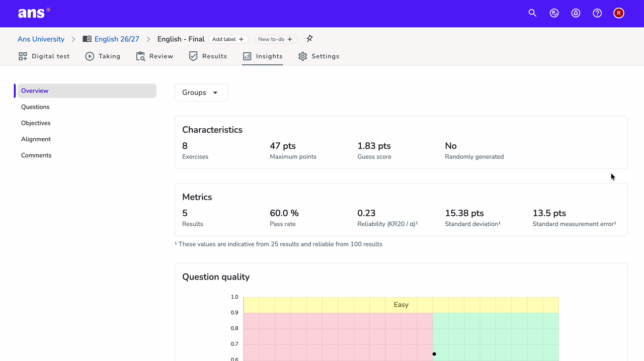Click the Digital test grid icon
Screen dimensions: 644x361
click(23, 56)
